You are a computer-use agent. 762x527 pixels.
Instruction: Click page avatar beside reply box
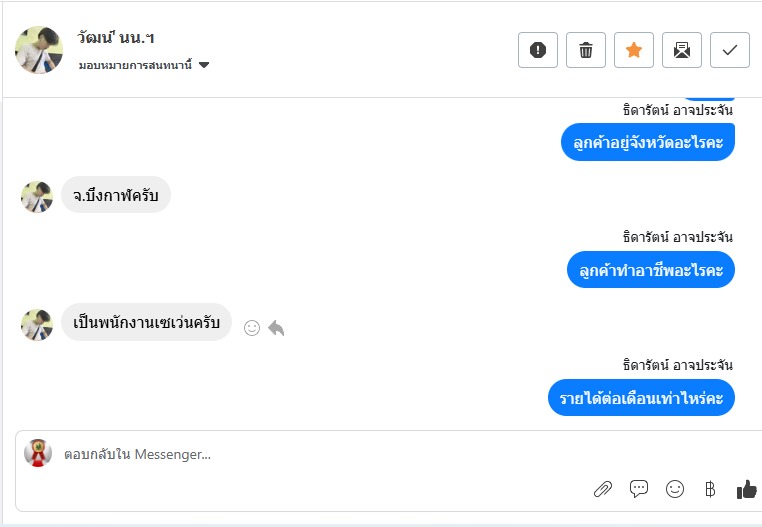pos(38,453)
